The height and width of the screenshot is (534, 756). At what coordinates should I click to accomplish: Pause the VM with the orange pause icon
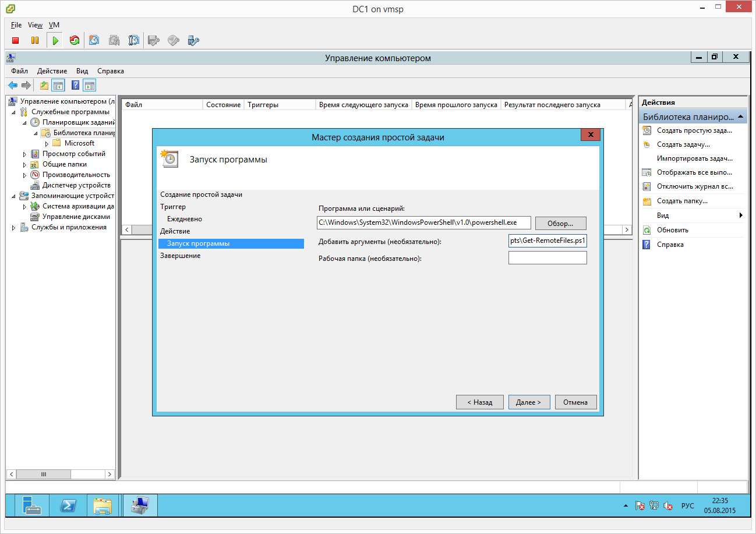pos(35,40)
